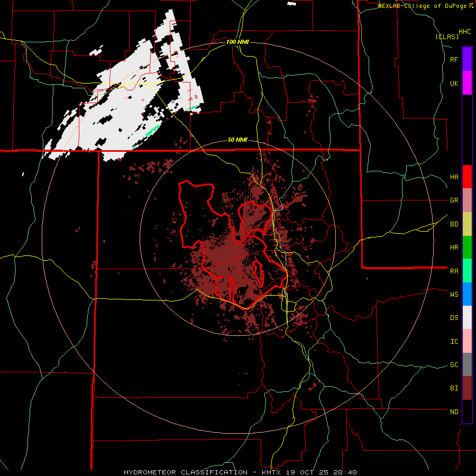The width and height of the screenshot is (476, 476).
Task: Select the BD yellow legend swatch
Action: pyautogui.click(x=467, y=224)
